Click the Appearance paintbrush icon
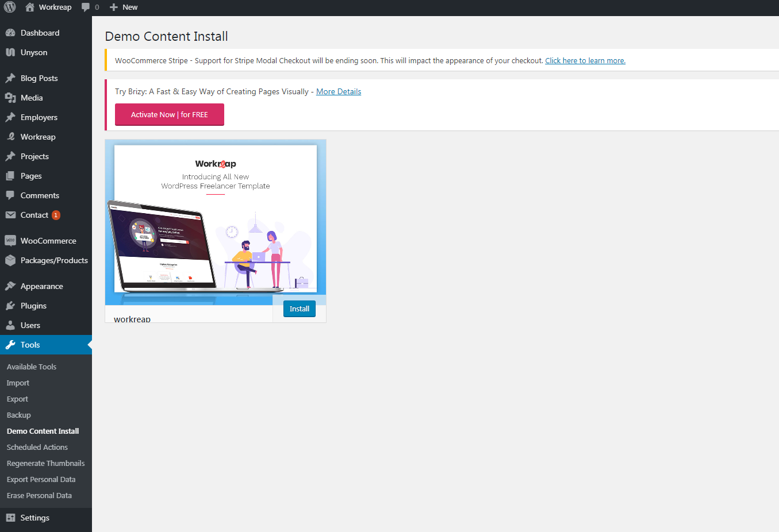 coord(10,286)
